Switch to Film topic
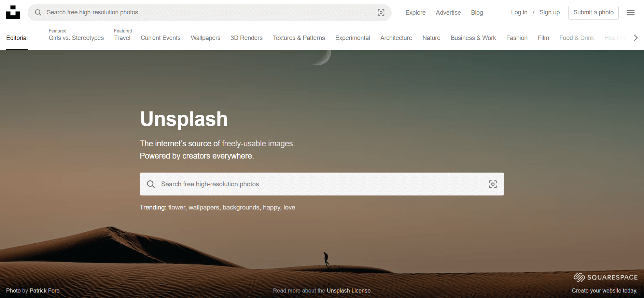Viewport: 644px width, 298px height. pos(543,38)
